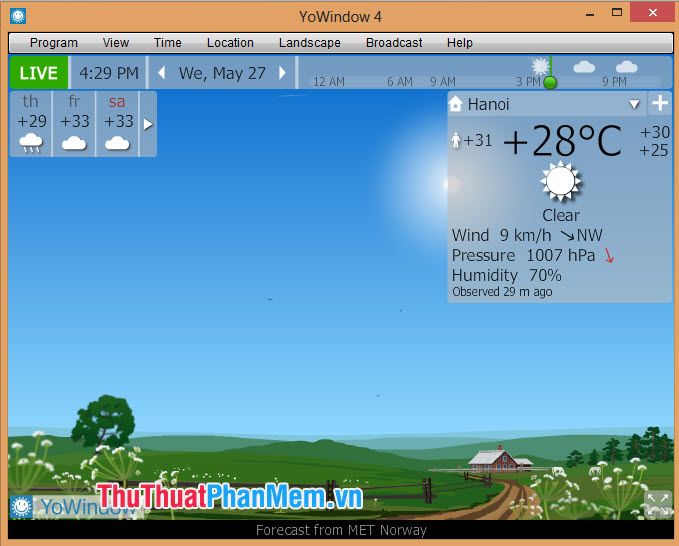Open the Program menu

coord(54,43)
